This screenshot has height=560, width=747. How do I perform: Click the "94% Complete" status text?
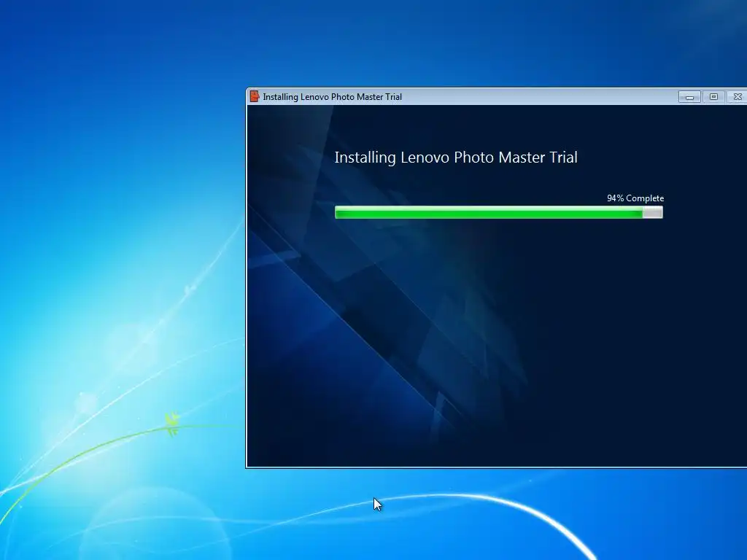pos(635,198)
